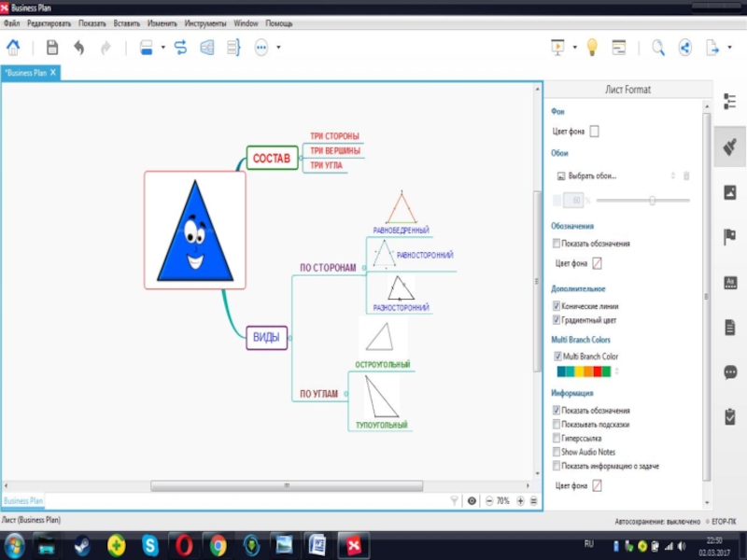This screenshot has width=747, height=560.
Task: Zoom in with the plus button
Action: (x=520, y=500)
